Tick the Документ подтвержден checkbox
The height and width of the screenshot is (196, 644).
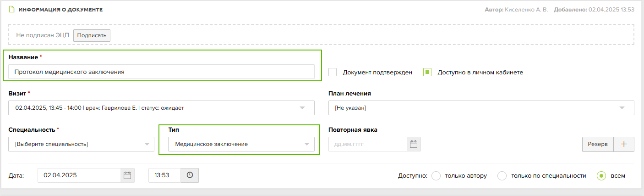point(333,72)
